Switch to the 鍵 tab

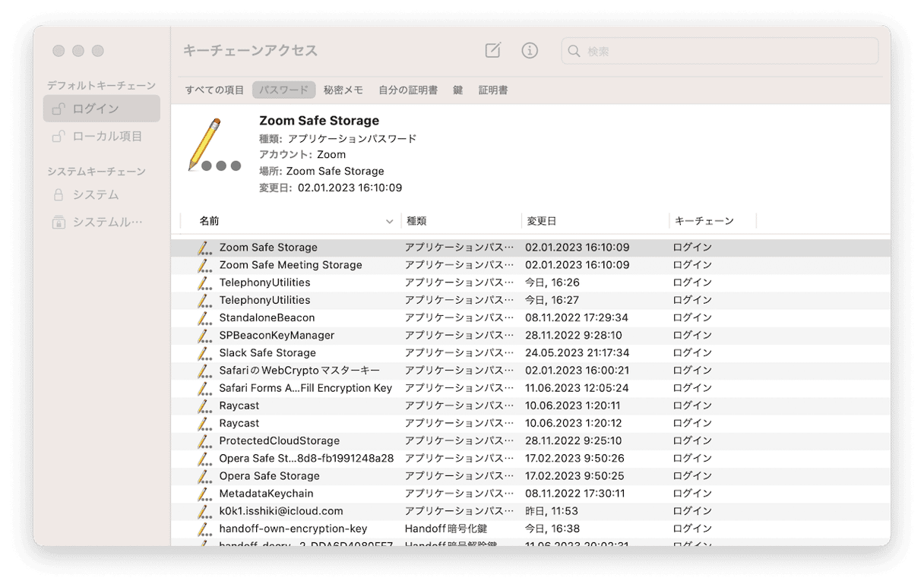(x=458, y=90)
